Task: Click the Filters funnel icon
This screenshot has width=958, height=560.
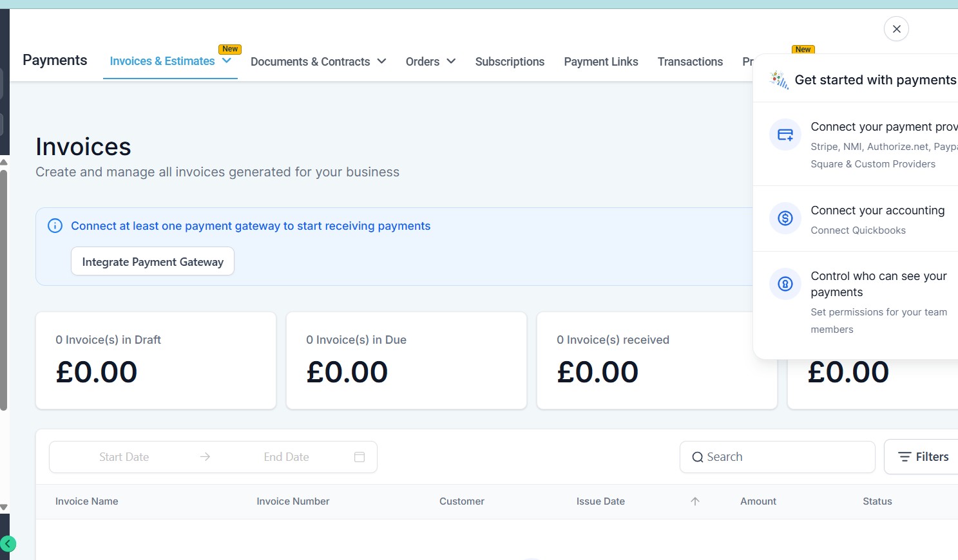Action: click(905, 456)
